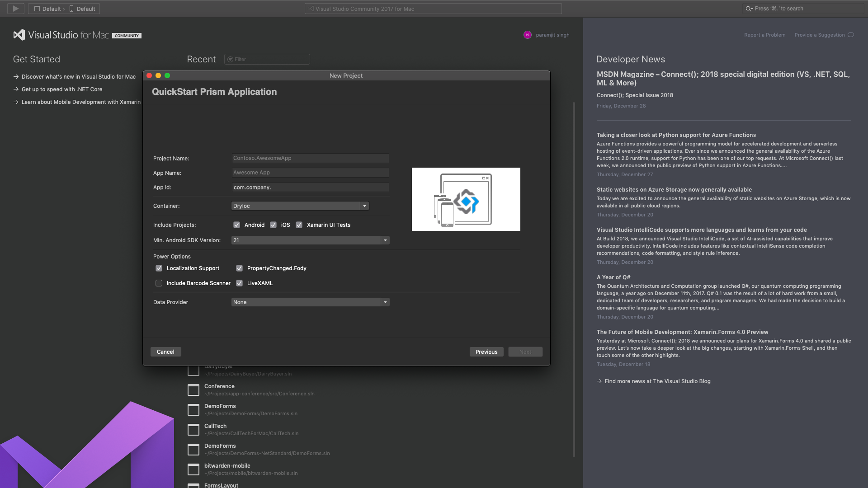
Task: Click the Run play button in toolbar
Action: click(15, 9)
